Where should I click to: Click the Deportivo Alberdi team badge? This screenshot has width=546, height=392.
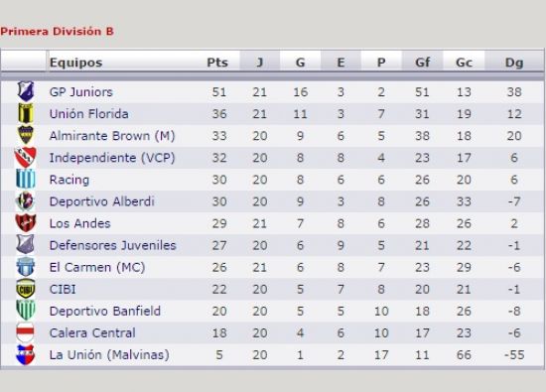pyautogui.click(x=26, y=201)
